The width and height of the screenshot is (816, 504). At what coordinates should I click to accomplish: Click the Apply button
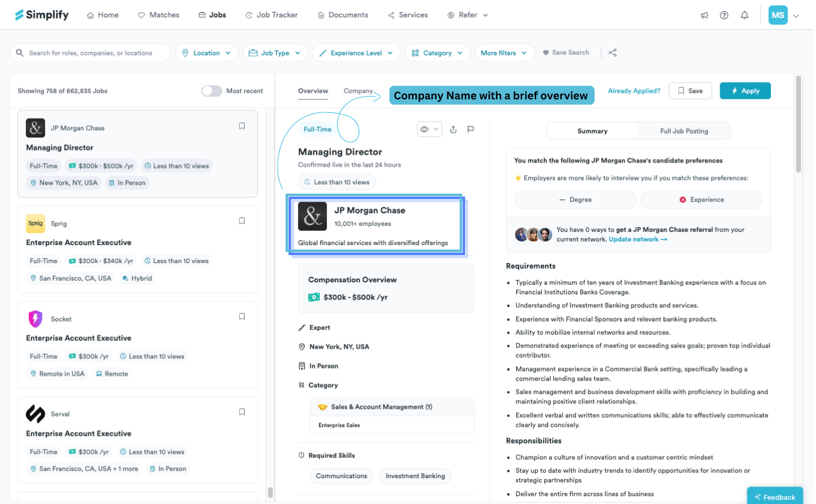(745, 91)
